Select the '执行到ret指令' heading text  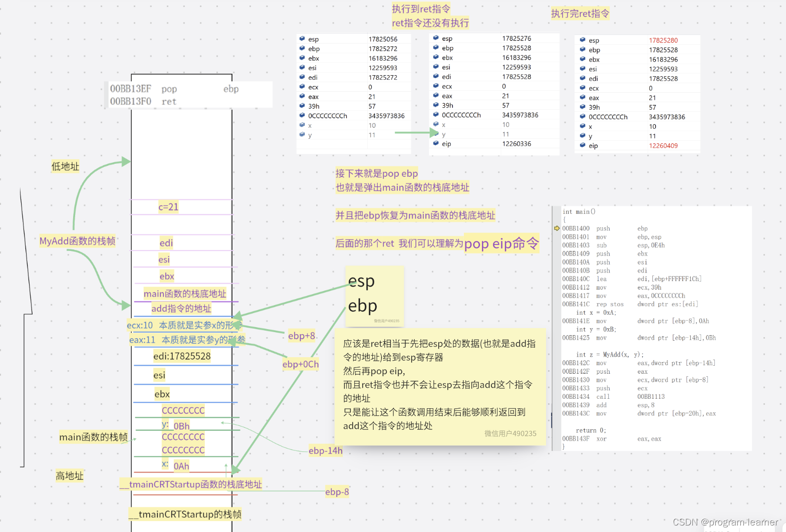(421, 9)
